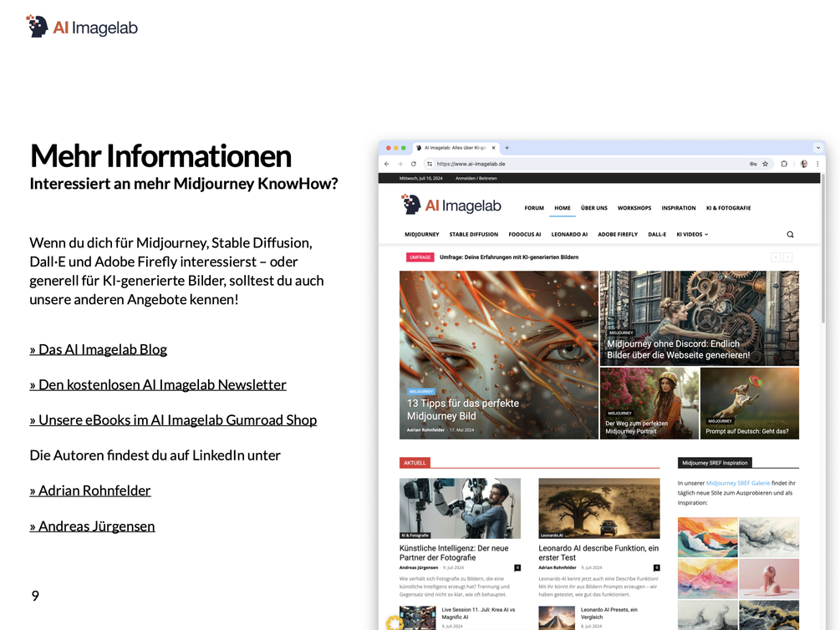The height and width of the screenshot is (630, 840).
Task: Open the browser three-dot menu
Action: click(817, 164)
